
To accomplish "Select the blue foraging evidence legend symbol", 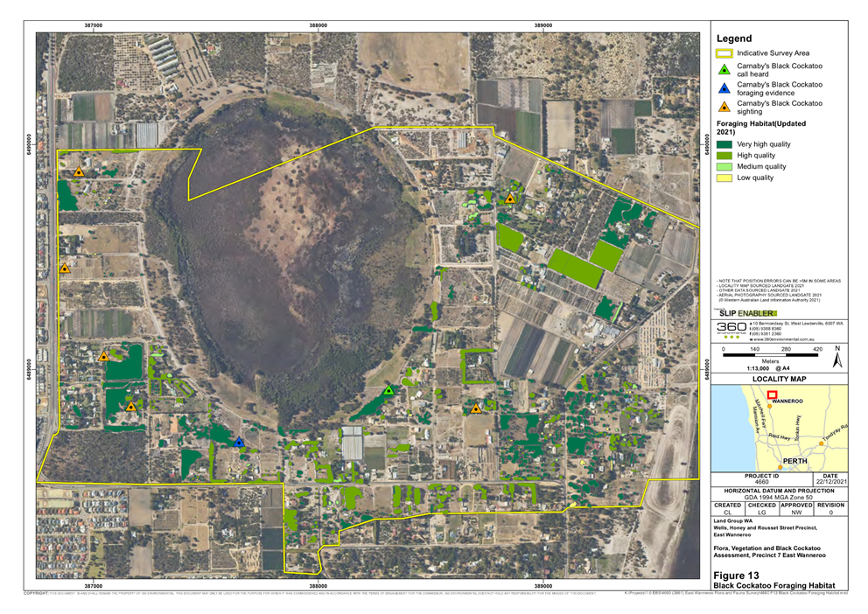I will [724, 88].
